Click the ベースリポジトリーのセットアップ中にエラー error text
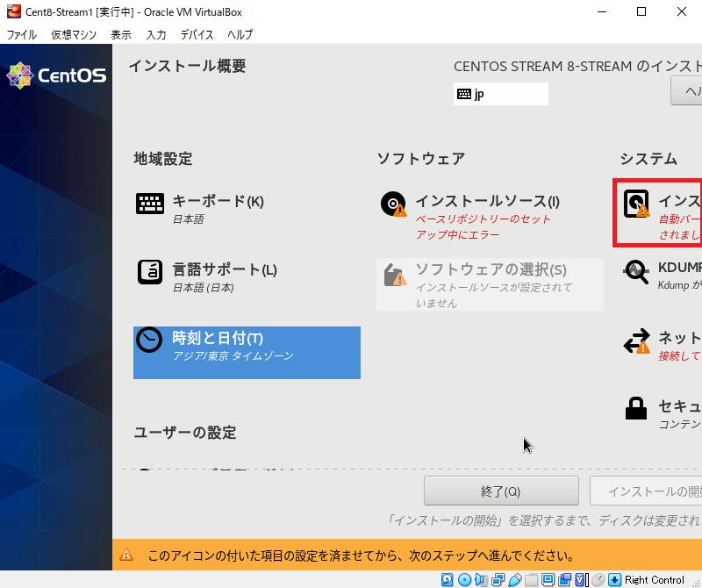 pyautogui.click(x=484, y=226)
